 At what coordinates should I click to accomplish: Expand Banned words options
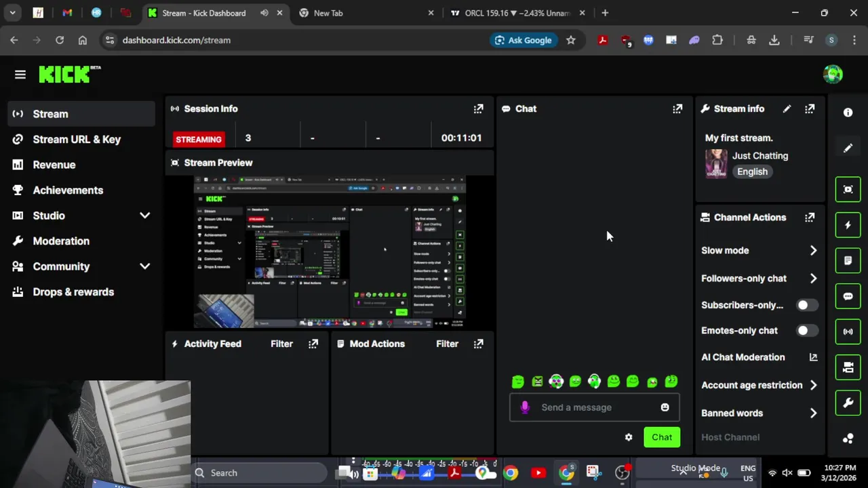point(813,413)
